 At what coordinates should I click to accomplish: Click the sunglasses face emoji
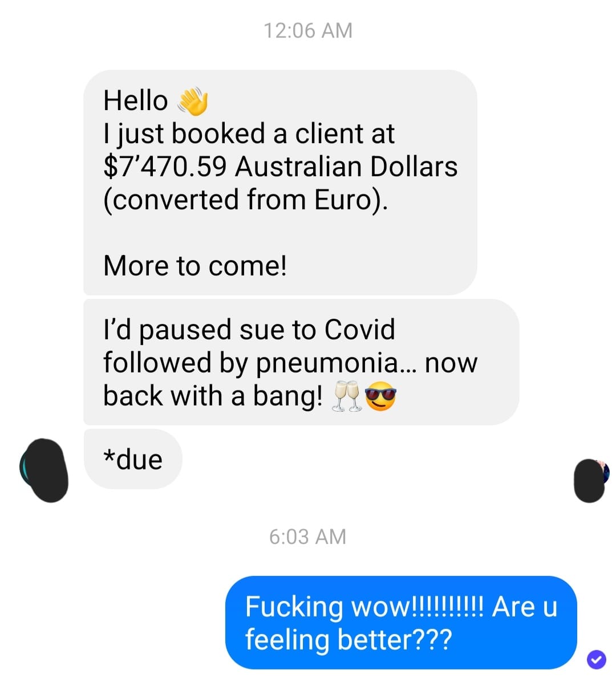tap(380, 396)
